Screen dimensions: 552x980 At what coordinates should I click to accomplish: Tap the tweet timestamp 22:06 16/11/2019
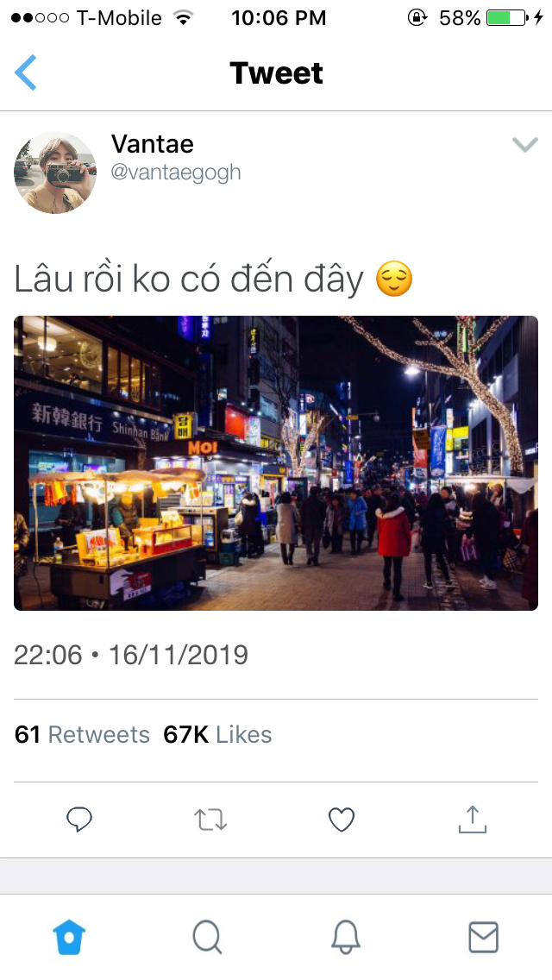(x=130, y=655)
